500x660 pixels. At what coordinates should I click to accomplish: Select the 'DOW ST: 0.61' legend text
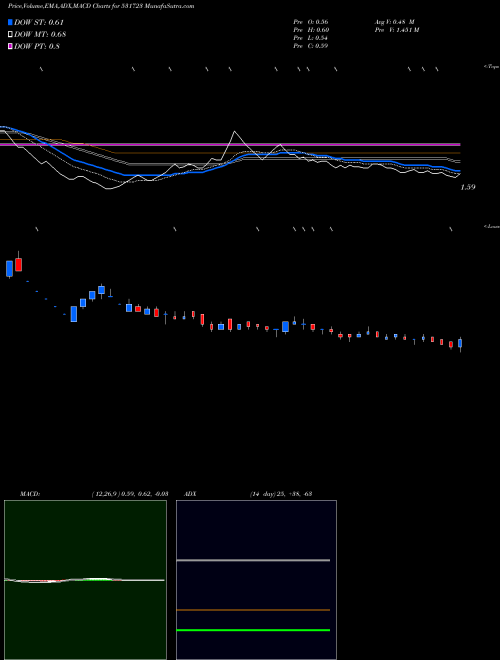point(39,22)
